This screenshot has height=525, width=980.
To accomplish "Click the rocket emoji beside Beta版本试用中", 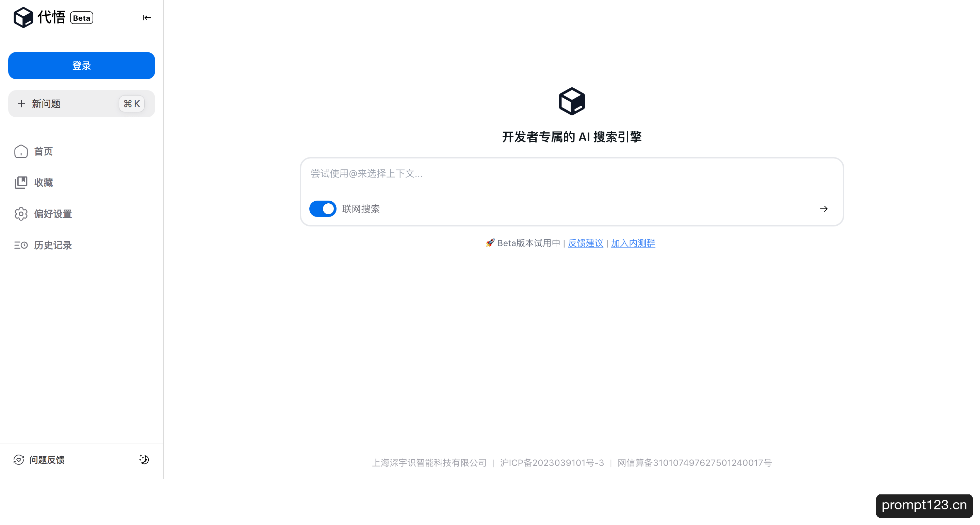I will tap(490, 243).
